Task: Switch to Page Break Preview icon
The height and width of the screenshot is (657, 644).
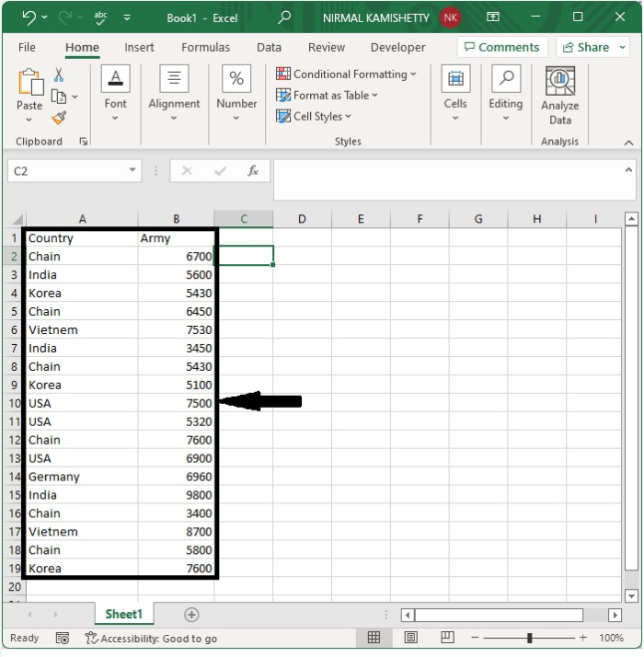Action: pos(447,638)
